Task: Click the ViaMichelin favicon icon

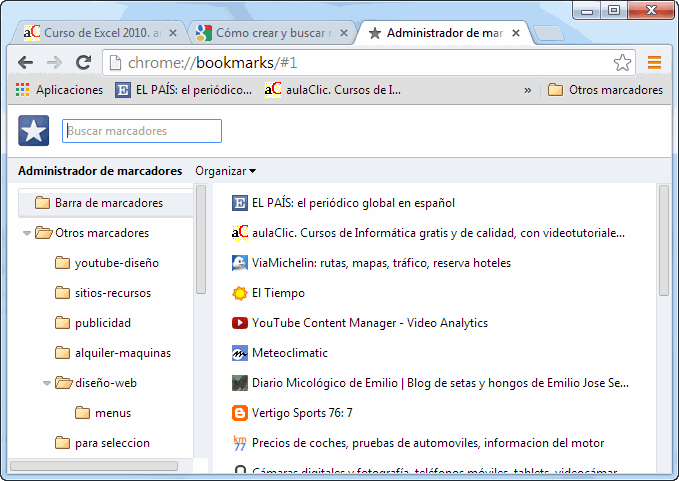Action: [x=239, y=263]
